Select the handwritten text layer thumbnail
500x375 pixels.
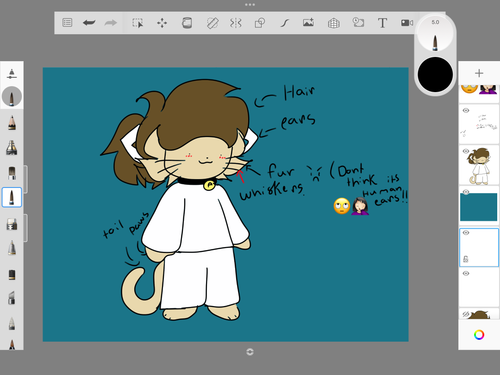pos(479,124)
